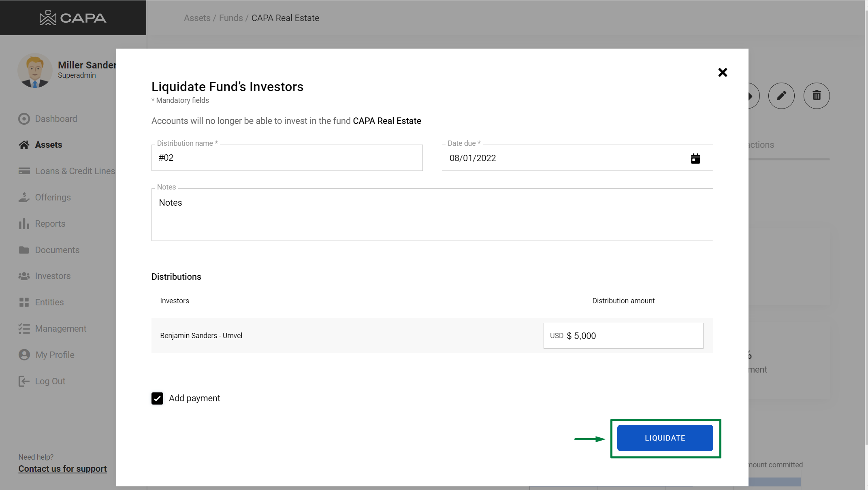Click the Date due text field
The width and height of the screenshot is (868, 490).
pos(563,158)
